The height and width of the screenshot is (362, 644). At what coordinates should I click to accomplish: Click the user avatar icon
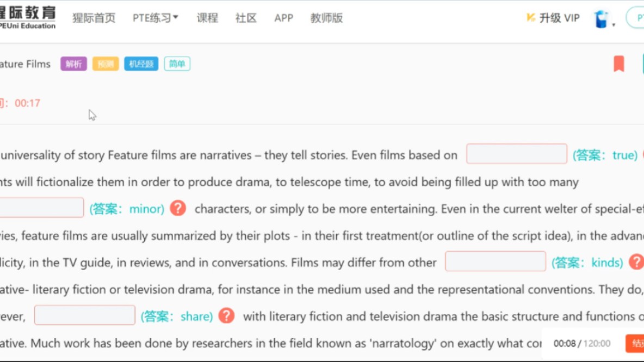tap(601, 19)
